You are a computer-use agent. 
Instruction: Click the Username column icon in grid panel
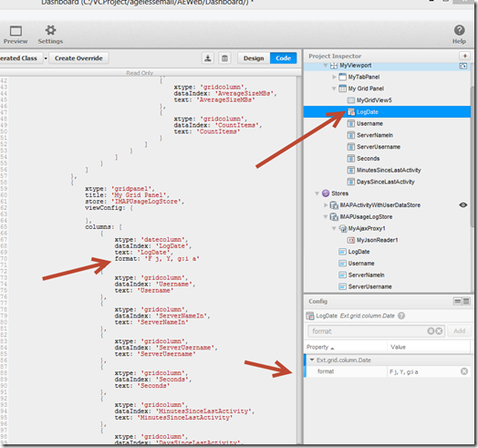pyautogui.click(x=351, y=123)
